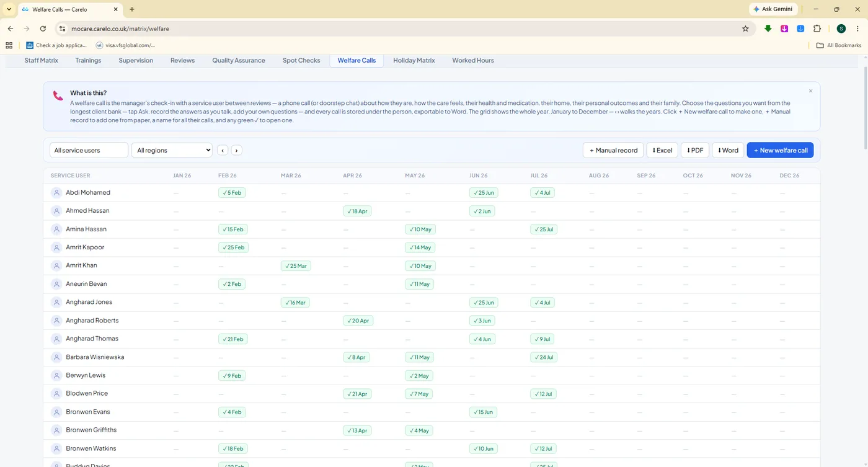The height and width of the screenshot is (467, 868).
Task: Open Amina Hassan's 25 Jul welfare call
Action: click(x=544, y=229)
